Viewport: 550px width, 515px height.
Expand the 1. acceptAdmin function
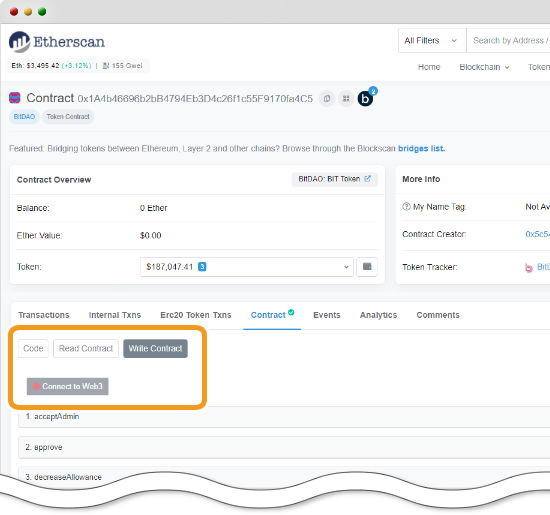click(284, 416)
